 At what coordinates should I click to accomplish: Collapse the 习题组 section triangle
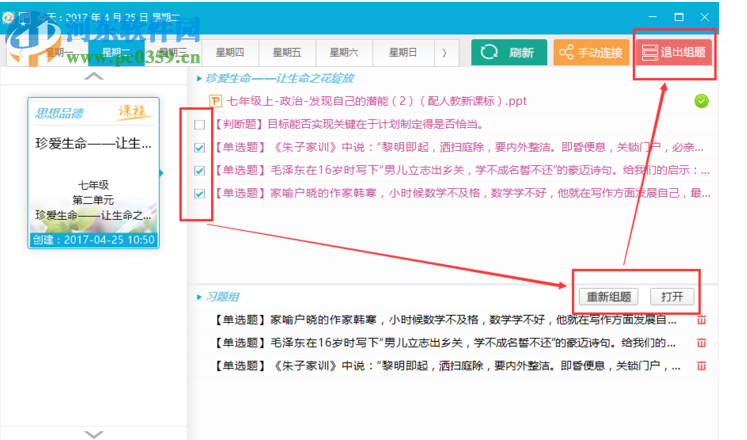199,297
